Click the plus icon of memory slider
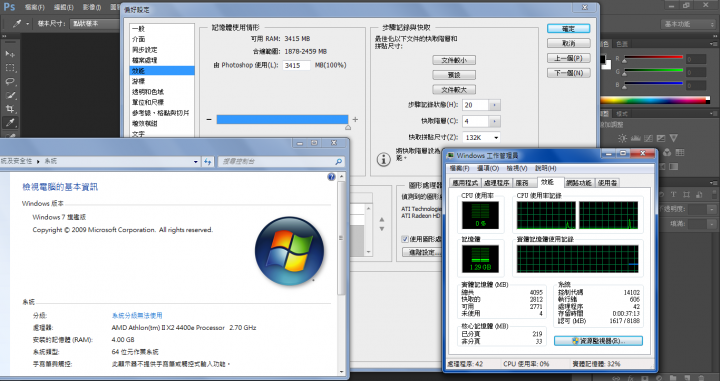 pyautogui.click(x=355, y=119)
